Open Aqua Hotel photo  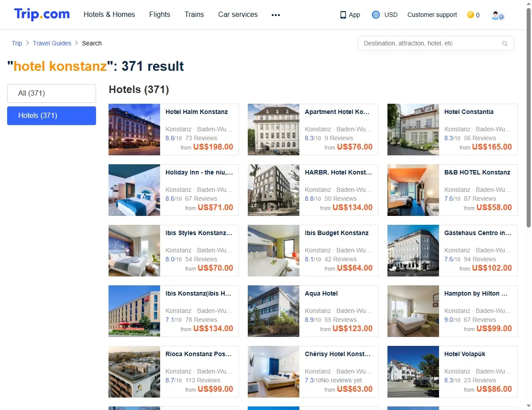[274, 311]
